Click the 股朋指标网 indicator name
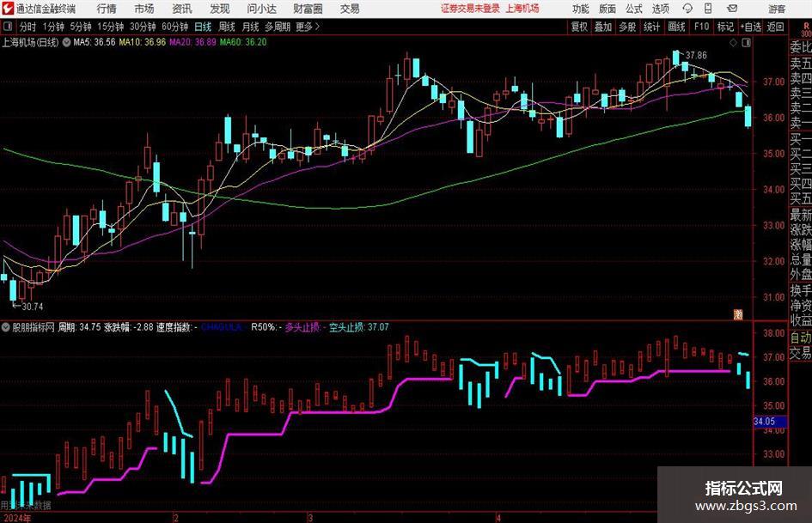 (34, 327)
